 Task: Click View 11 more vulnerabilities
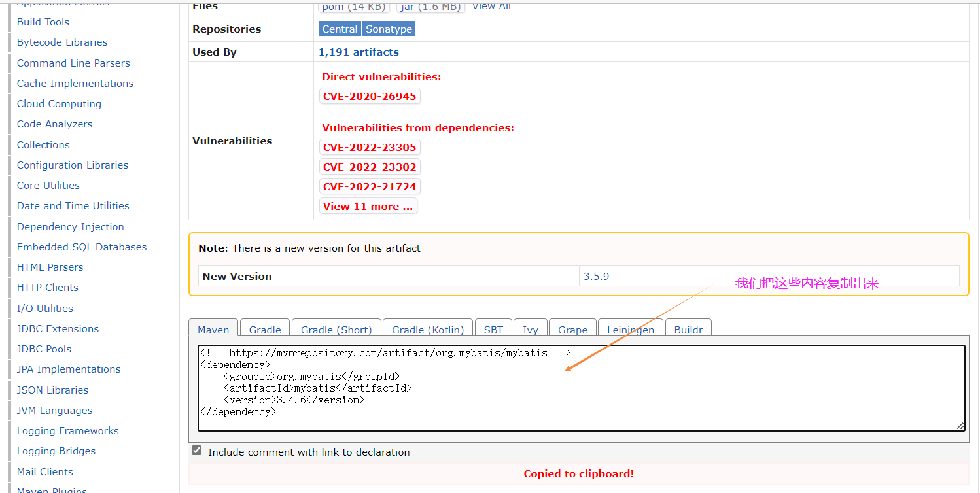[368, 206]
